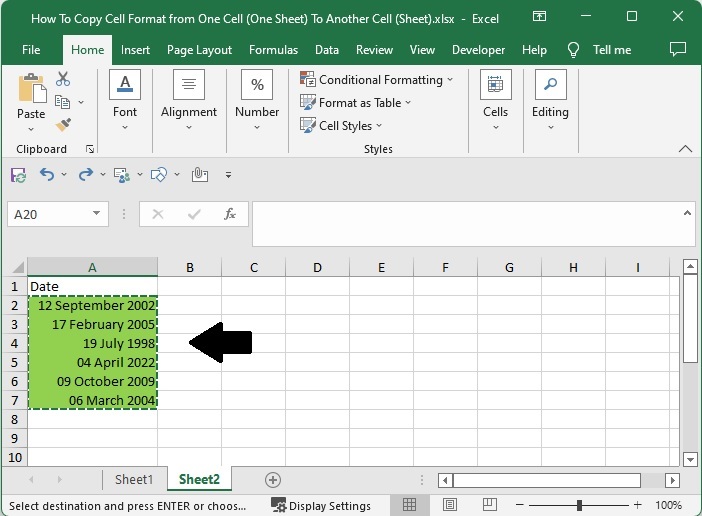Select row 8 header

[14, 419]
